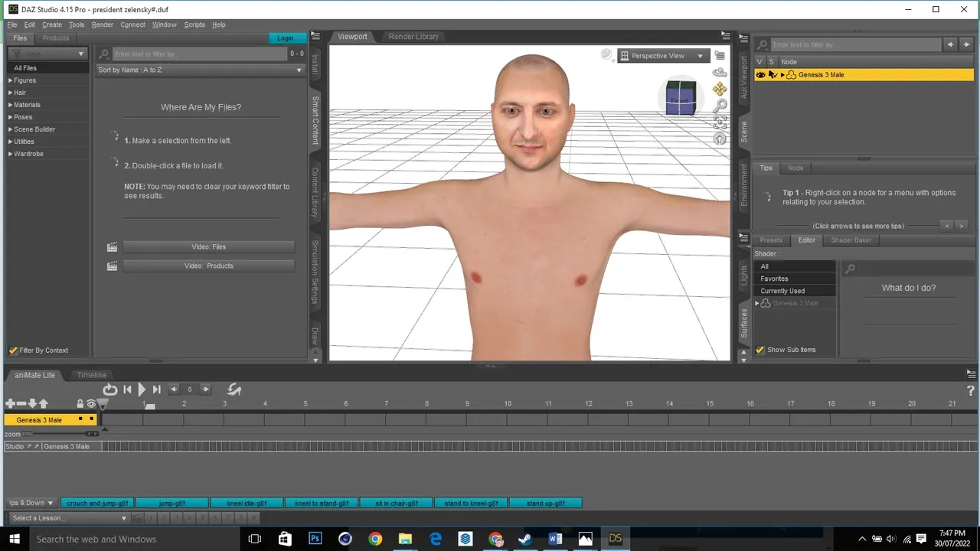Toggle Filter By Context checkbox
980x551 pixels.
pos(13,350)
